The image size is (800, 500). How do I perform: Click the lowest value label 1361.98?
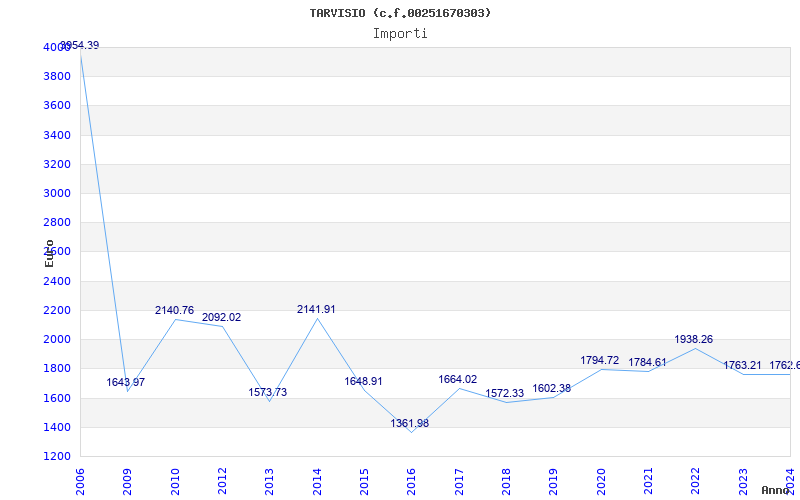(410, 423)
